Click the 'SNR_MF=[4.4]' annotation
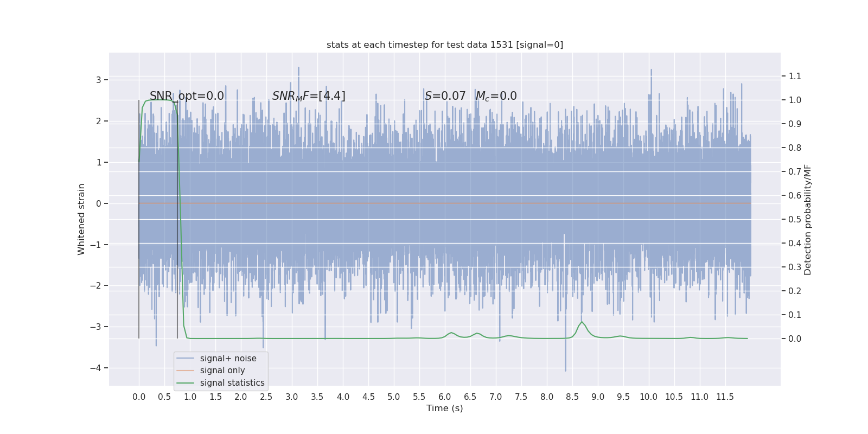This screenshot has width=868, height=434. tap(309, 96)
